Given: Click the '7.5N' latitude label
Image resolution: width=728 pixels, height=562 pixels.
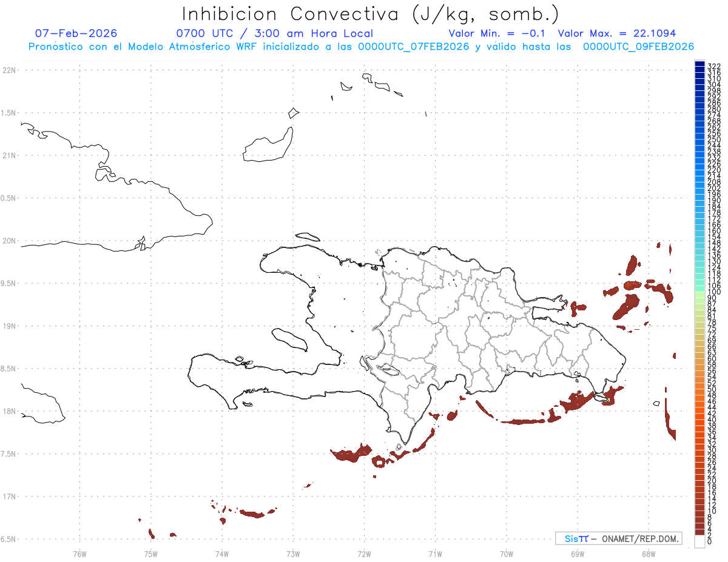Looking at the screenshot, I should 8,454.
